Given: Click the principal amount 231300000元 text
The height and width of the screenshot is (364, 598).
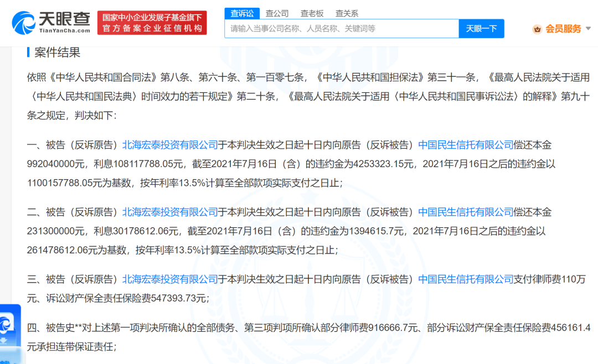Looking at the screenshot, I should click(x=55, y=231).
